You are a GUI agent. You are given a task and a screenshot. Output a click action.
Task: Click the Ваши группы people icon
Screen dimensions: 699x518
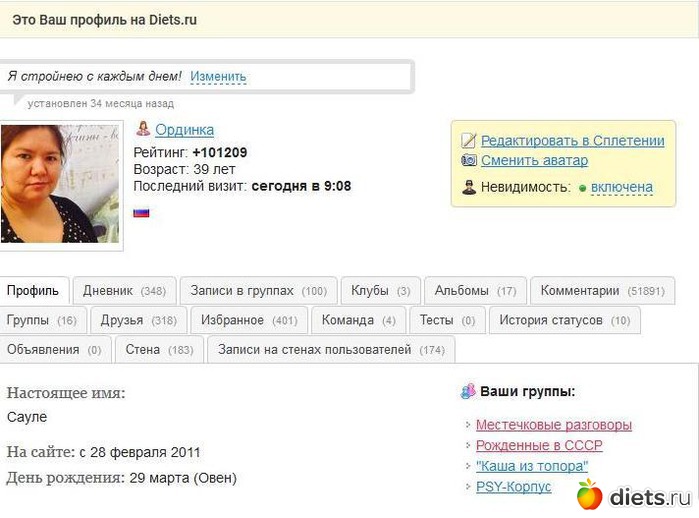tap(468, 392)
